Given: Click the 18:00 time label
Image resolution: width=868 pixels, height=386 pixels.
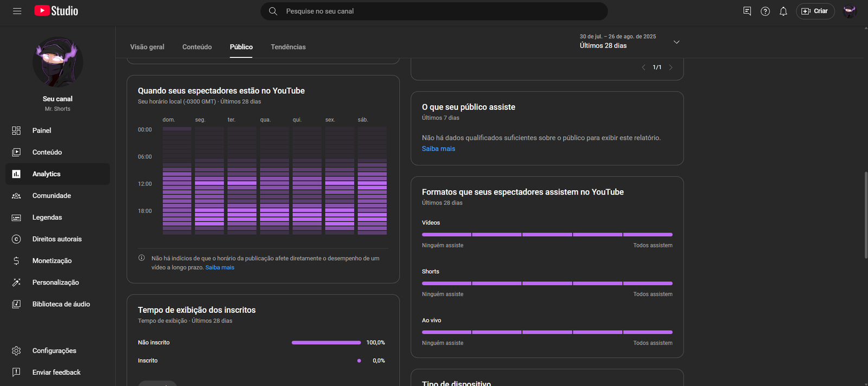Looking at the screenshot, I should pos(145,211).
